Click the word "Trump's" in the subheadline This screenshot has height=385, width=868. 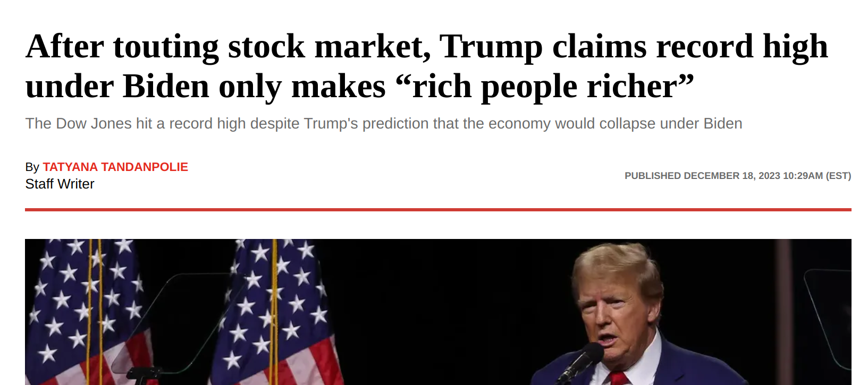pyautogui.click(x=331, y=124)
